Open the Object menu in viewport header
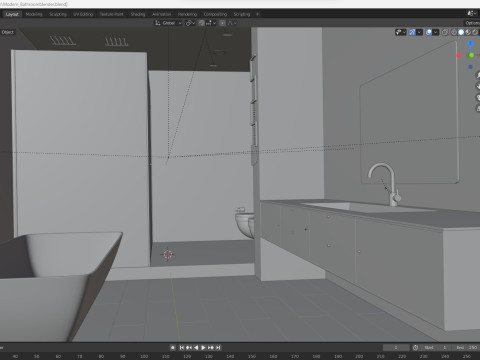 click(x=8, y=32)
